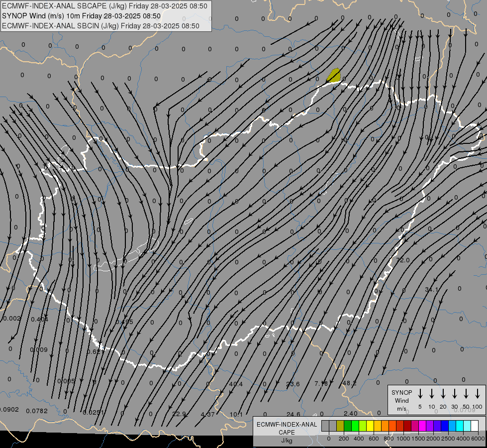Screen dimensions: 487x448
Task: Pick the bright green swatch in CAPE scale
Action: click(355, 426)
